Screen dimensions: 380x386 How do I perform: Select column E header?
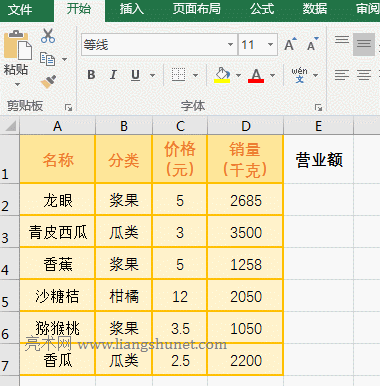318,126
